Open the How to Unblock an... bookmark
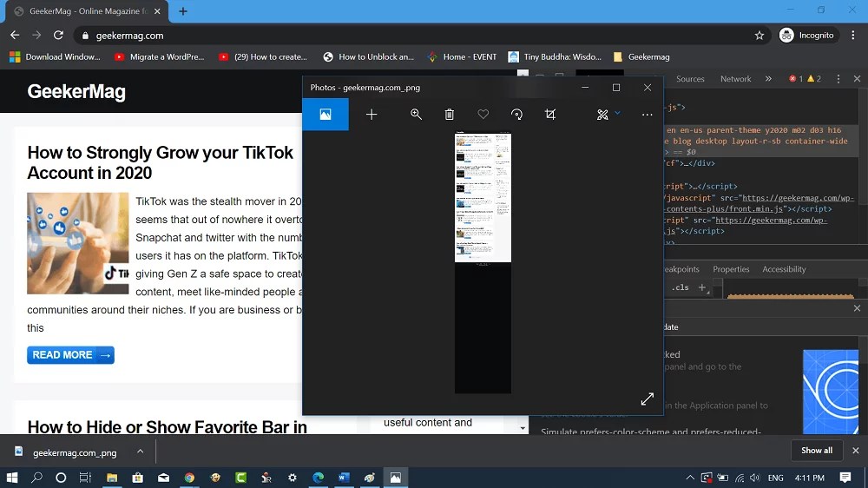This screenshot has width=868, height=488. (369, 57)
